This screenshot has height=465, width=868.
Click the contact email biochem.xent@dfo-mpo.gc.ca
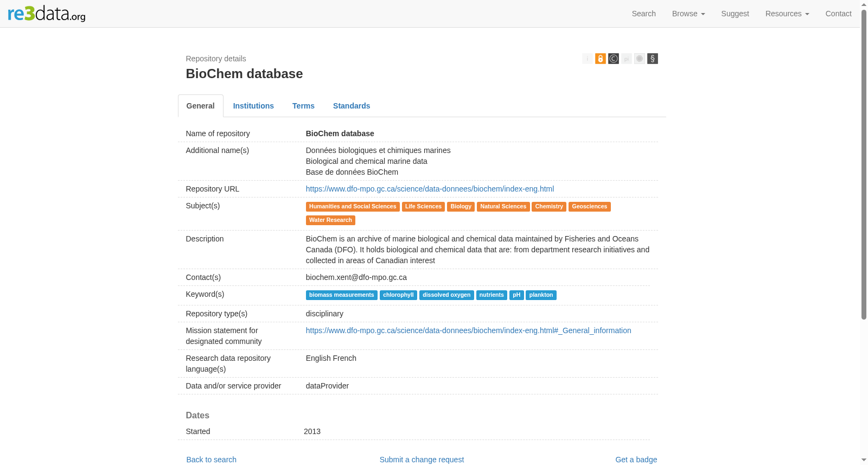[x=356, y=277]
